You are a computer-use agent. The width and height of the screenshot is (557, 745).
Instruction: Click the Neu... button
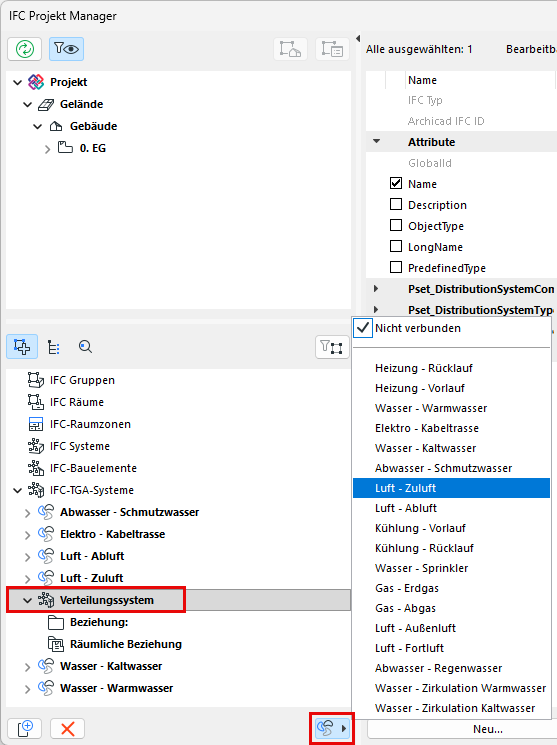click(488, 729)
